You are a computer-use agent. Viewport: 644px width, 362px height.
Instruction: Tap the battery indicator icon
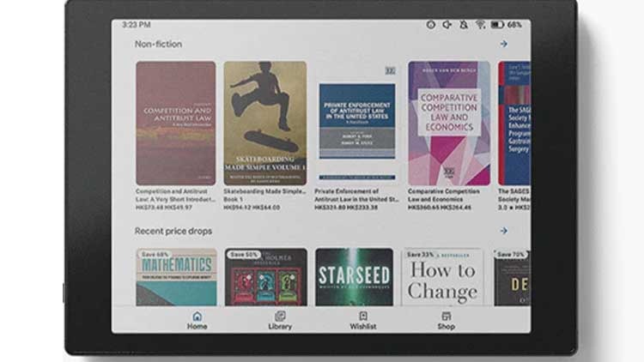coord(497,25)
